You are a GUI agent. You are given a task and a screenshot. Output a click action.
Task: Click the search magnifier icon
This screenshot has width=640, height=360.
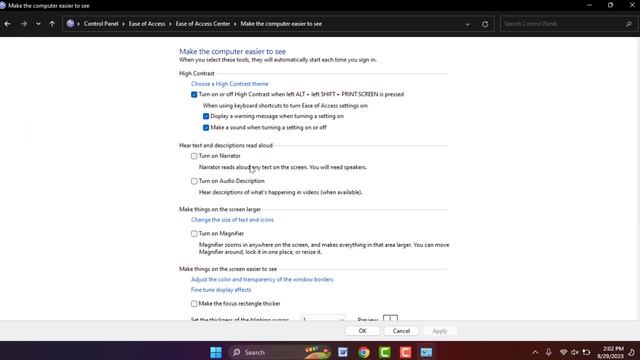pos(629,24)
